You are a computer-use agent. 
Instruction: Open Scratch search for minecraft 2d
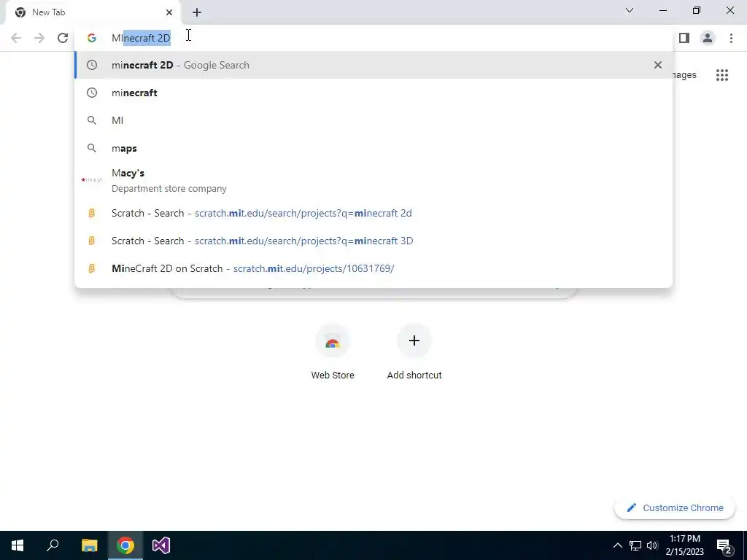[373, 213]
